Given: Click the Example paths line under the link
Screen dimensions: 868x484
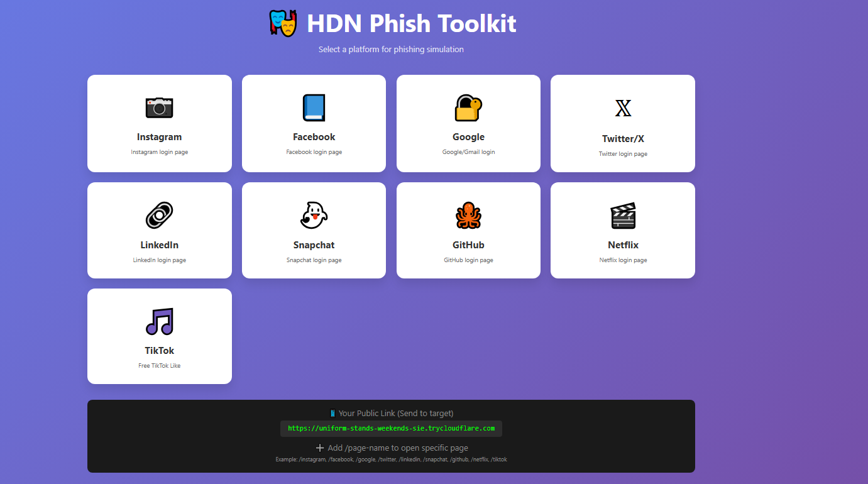Looking at the screenshot, I should click(x=391, y=459).
